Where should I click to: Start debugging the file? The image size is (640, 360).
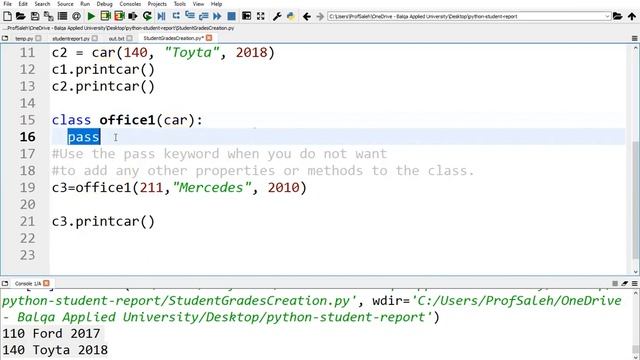click(162, 16)
